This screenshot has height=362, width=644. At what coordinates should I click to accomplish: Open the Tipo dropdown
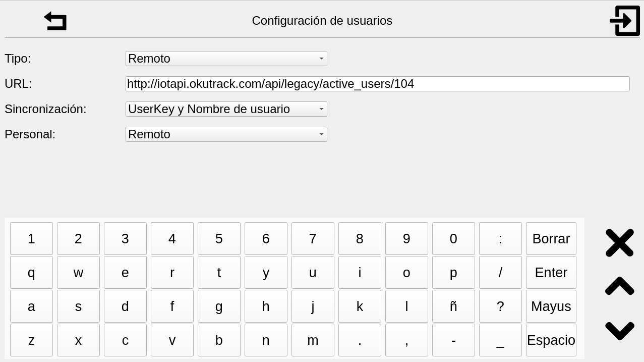pos(226,59)
